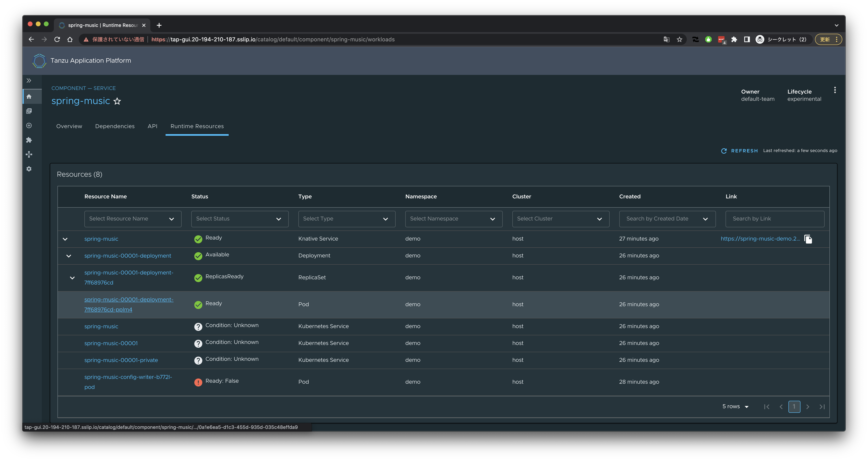Open the supply chain graph sidebar icon
Screen dimensions: 868x461
pos(29,155)
